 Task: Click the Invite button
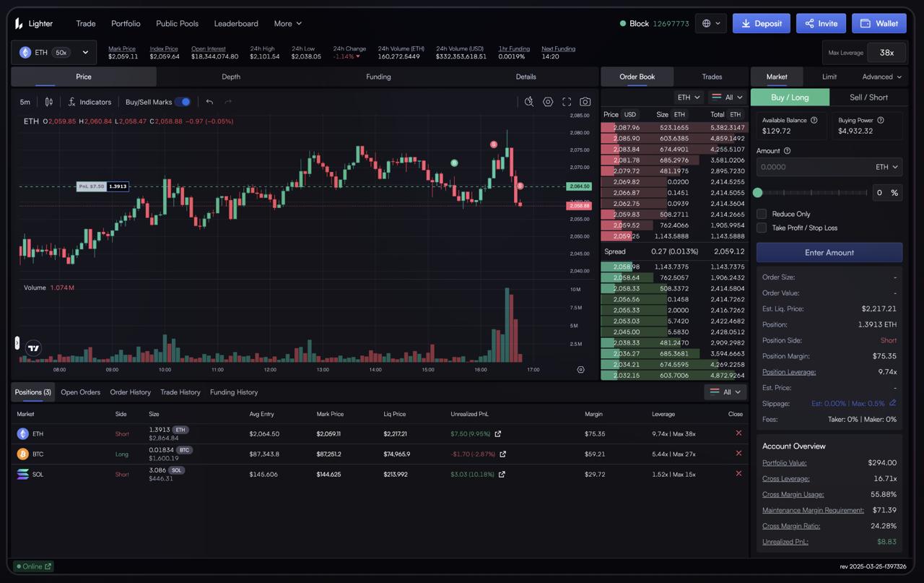pos(821,23)
